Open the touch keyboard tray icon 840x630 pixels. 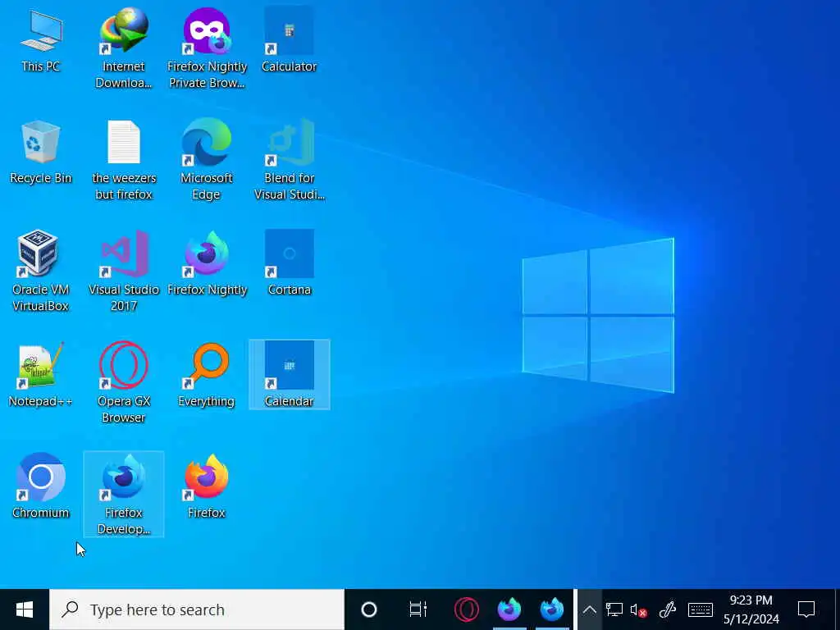pos(701,609)
